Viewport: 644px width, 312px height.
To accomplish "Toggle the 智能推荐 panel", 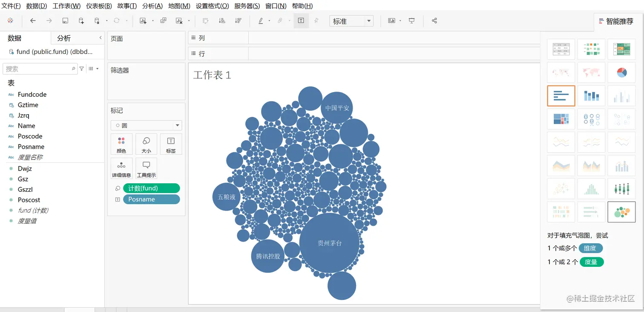I will [x=616, y=21].
